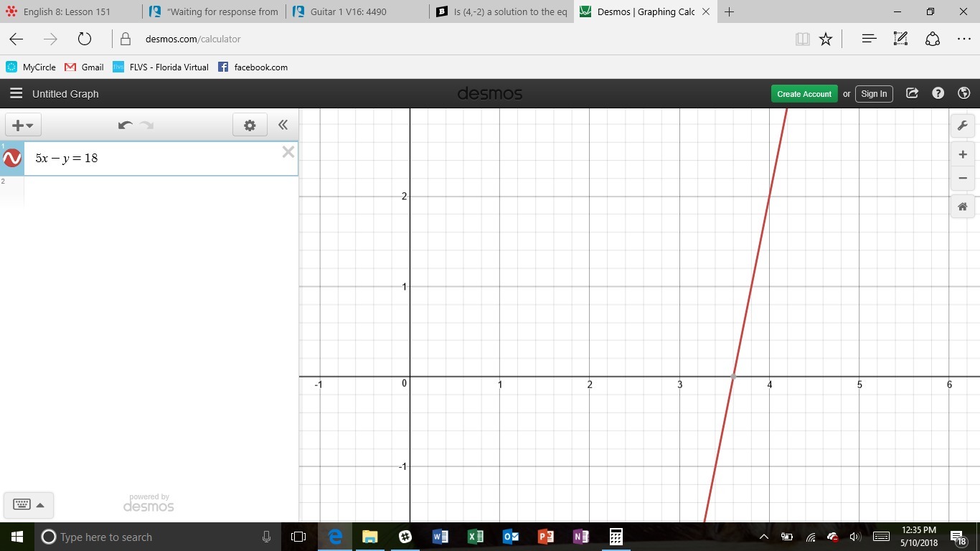Switch to Guitar 1 V16: 4490 tab
Image resolution: width=980 pixels, height=551 pixels.
tap(358, 11)
